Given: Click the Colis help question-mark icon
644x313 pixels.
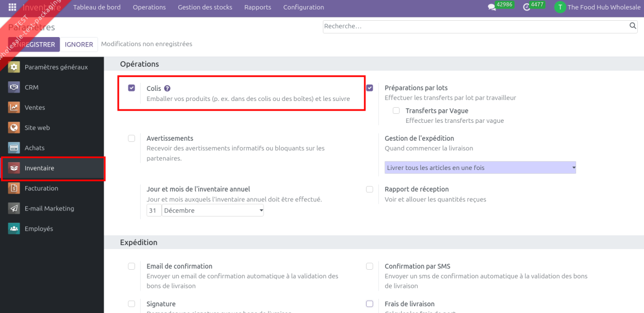Looking at the screenshot, I should click(167, 88).
